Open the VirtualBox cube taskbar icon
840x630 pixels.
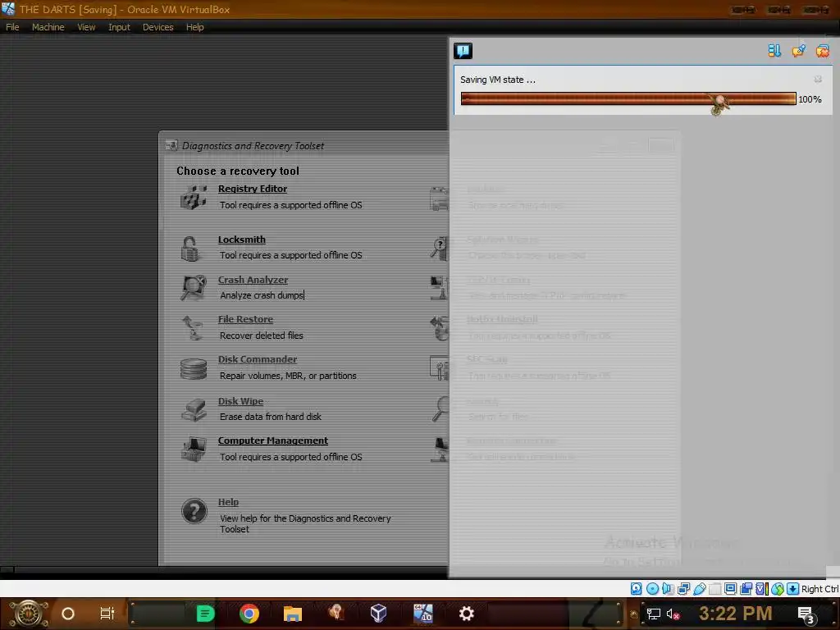click(x=378, y=613)
